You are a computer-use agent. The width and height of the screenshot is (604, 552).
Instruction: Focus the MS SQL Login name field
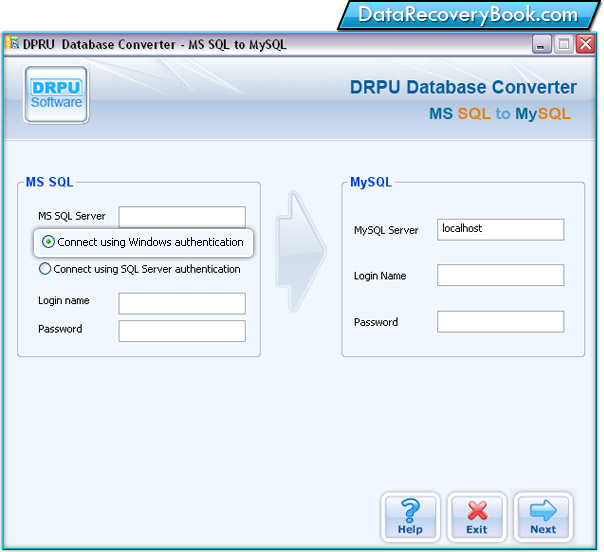coord(182,304)
